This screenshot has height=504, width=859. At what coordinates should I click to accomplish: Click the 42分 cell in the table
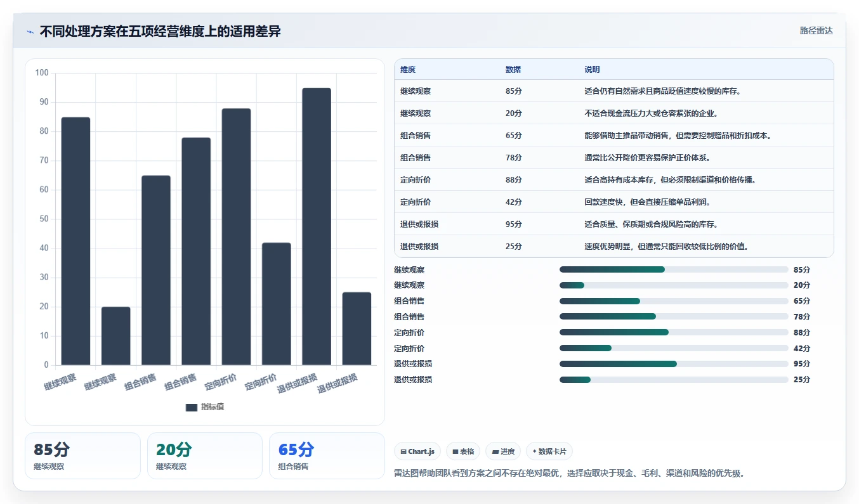point(514,202)
